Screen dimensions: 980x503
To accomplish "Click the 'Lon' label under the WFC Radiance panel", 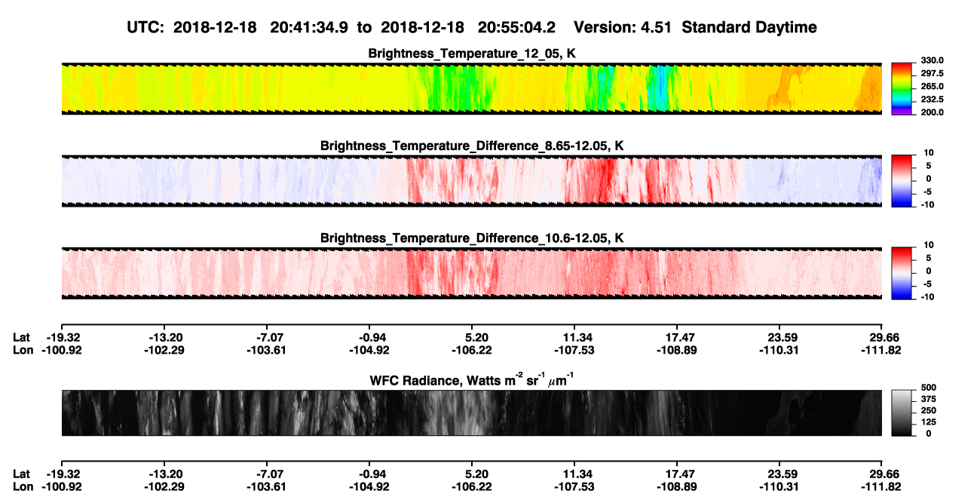I will (x=23, y=486).
